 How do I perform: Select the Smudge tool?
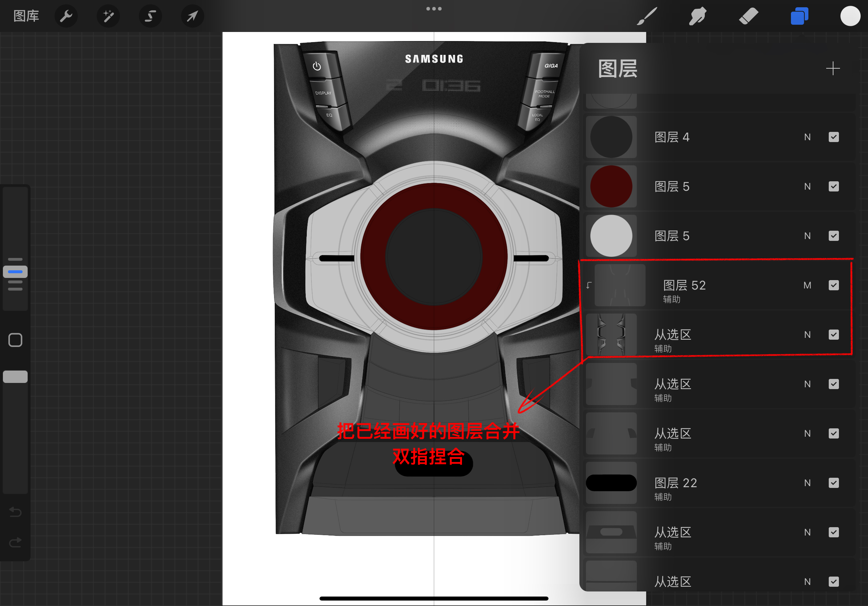pos(698,16)
